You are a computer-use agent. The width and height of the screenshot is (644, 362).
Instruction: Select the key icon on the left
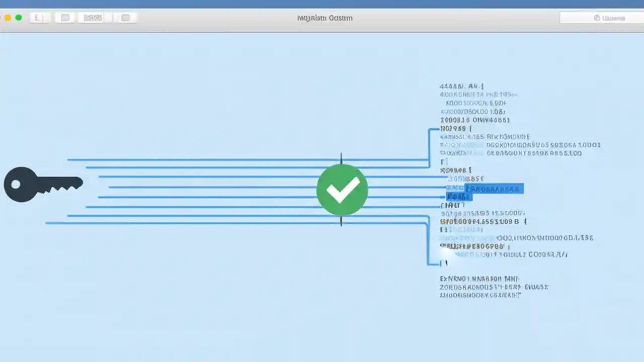43,185
